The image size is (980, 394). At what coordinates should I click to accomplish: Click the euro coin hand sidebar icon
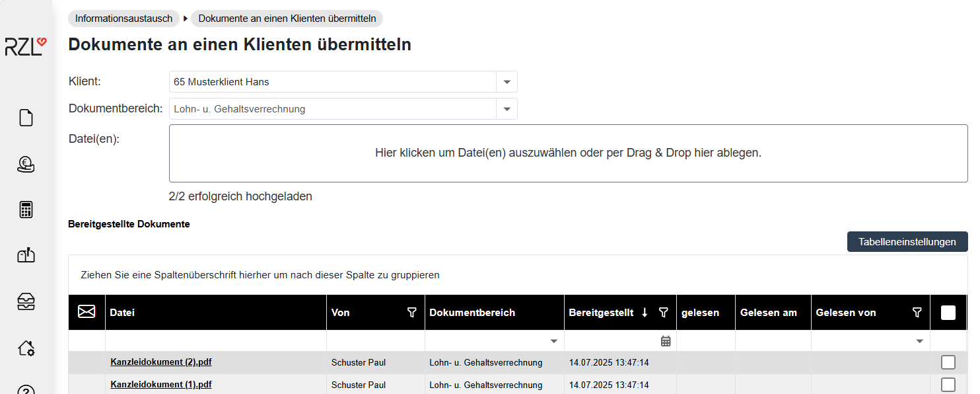pyautogui.click(x=26, y=164)
